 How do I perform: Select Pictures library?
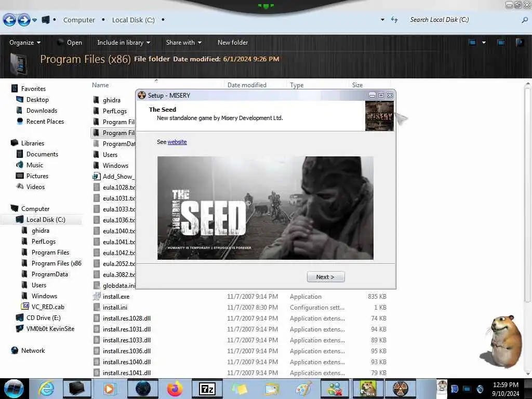37,176
